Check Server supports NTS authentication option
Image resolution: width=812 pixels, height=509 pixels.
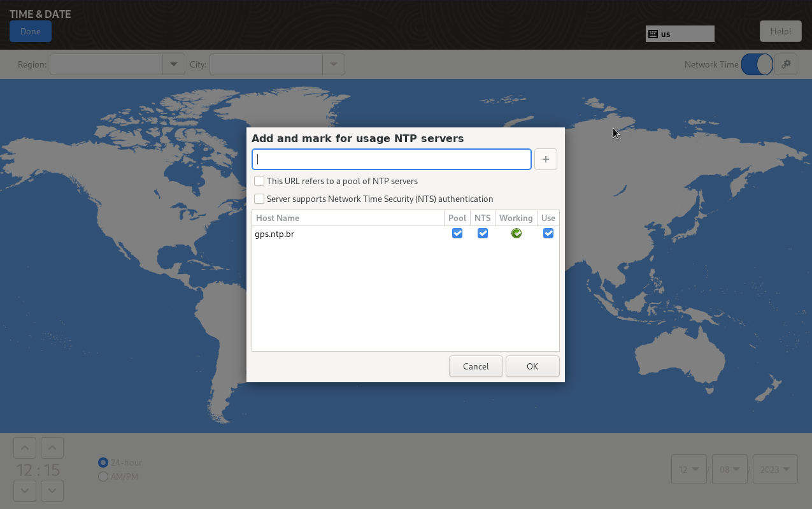point(259,199)
